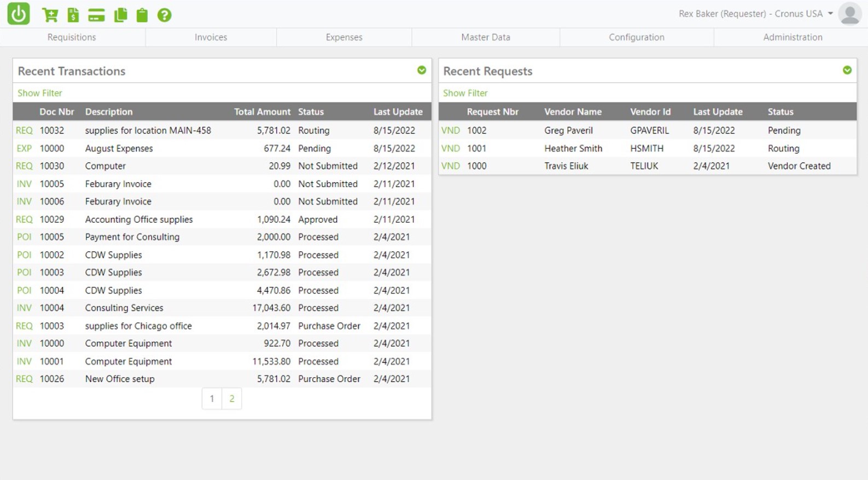
Task: Open INV link for Consulting Services
Action: [x=24, y=308]
